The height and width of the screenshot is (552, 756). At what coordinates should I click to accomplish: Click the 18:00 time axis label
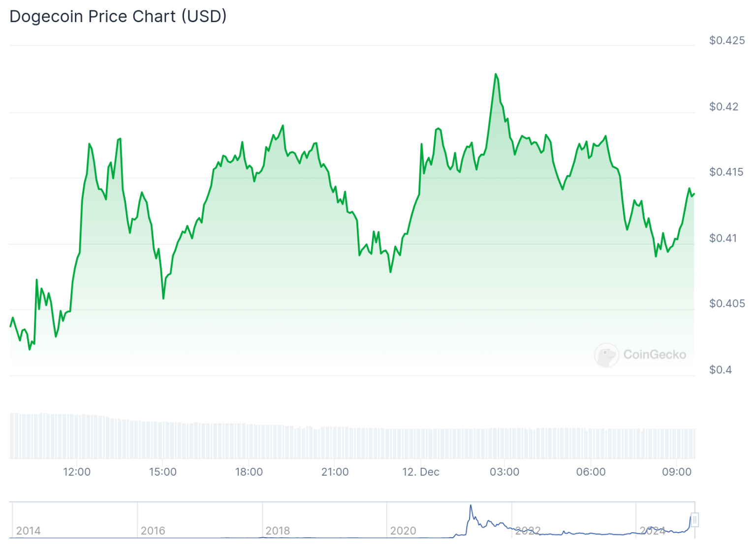(x=249, y=472)
